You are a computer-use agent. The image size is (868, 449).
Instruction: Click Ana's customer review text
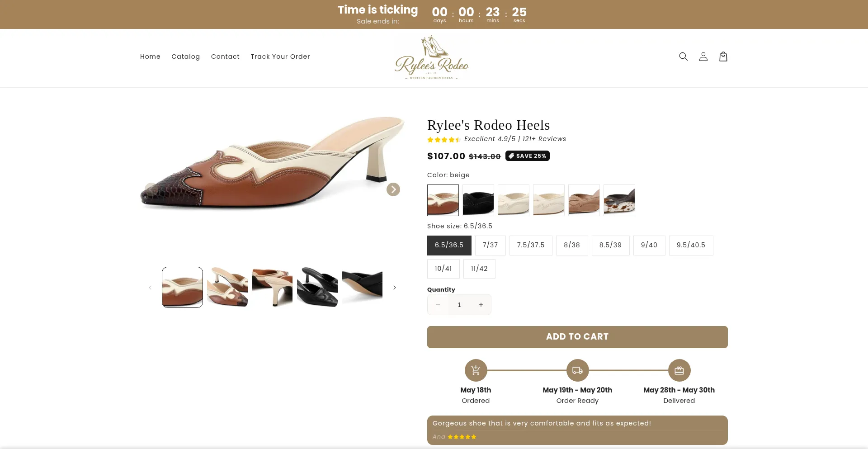pos(542,423)
